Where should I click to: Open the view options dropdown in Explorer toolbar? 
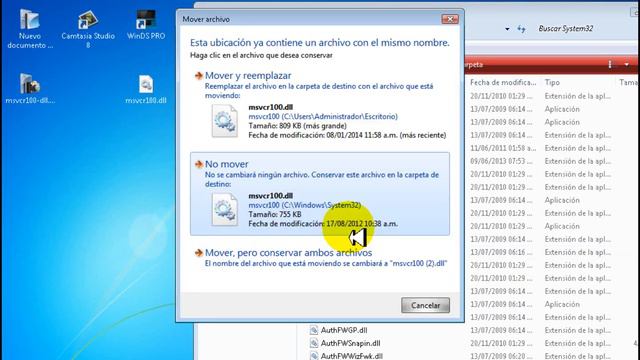coord(627,64)
